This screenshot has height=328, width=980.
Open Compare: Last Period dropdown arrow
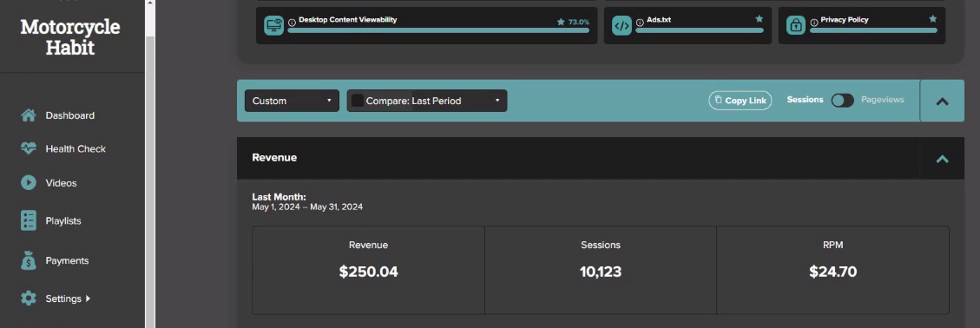[x=497, y=101]
